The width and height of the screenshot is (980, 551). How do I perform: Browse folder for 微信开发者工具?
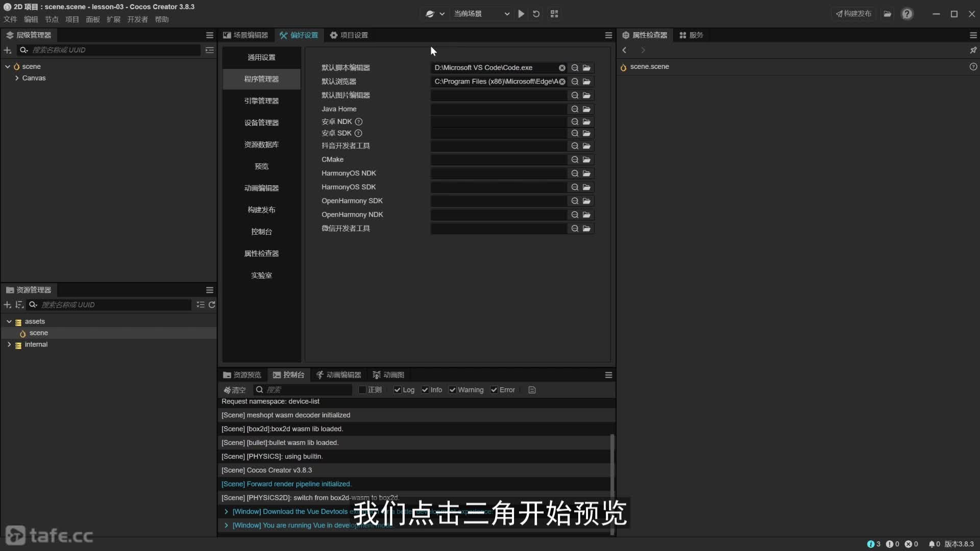(x=586, y=229)
